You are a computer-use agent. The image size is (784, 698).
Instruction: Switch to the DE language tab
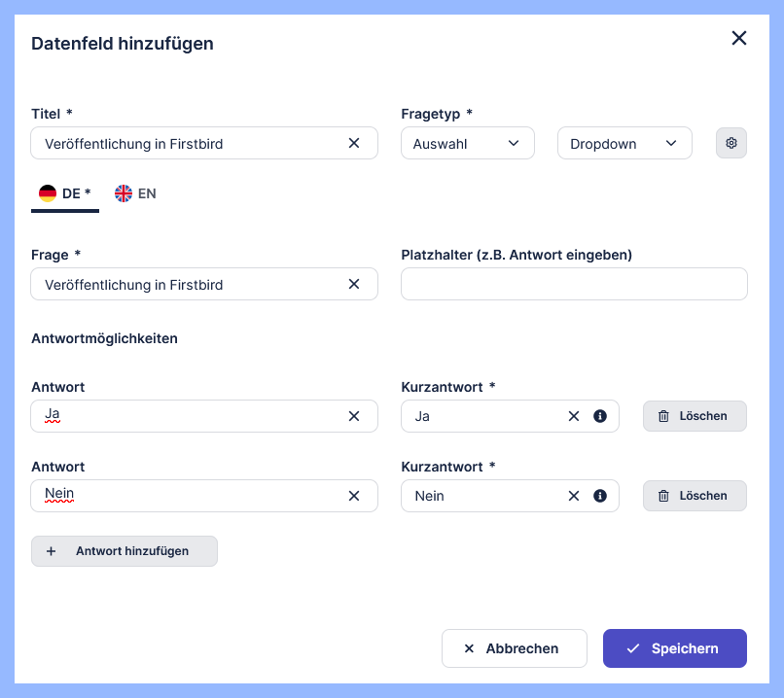(x=65, y=193)
